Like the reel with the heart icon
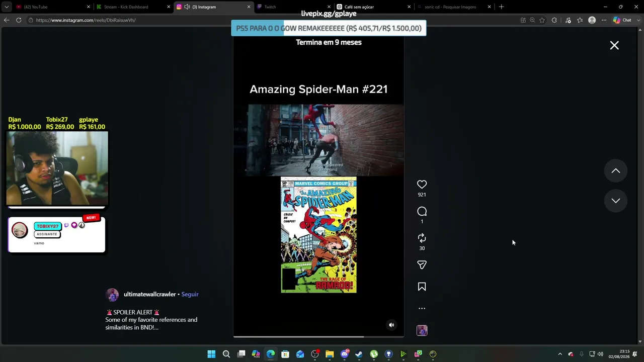The height and width of the screenshot is (362, 644). click(422, 185)
